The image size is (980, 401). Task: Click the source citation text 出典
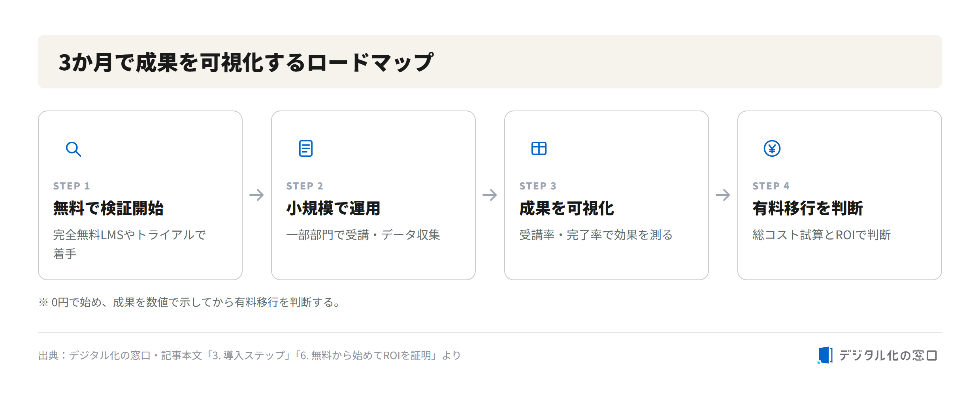[250, 356]
